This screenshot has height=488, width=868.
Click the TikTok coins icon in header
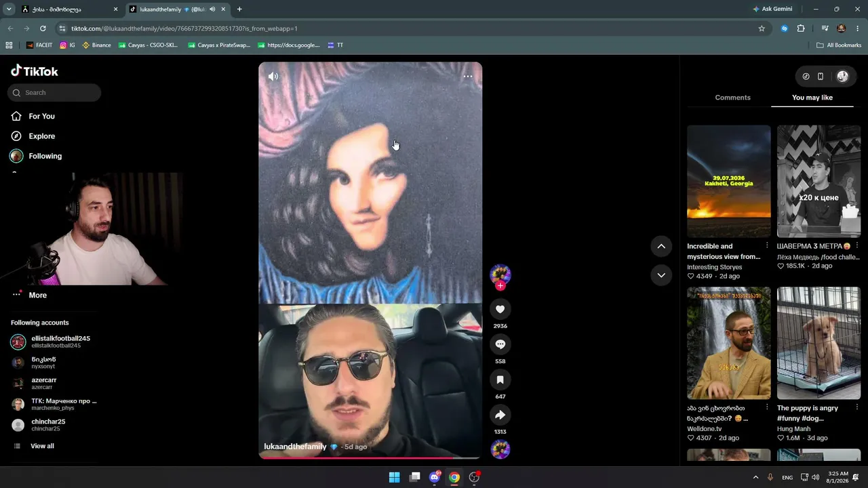pyautogui.click(x=806, y=77)
